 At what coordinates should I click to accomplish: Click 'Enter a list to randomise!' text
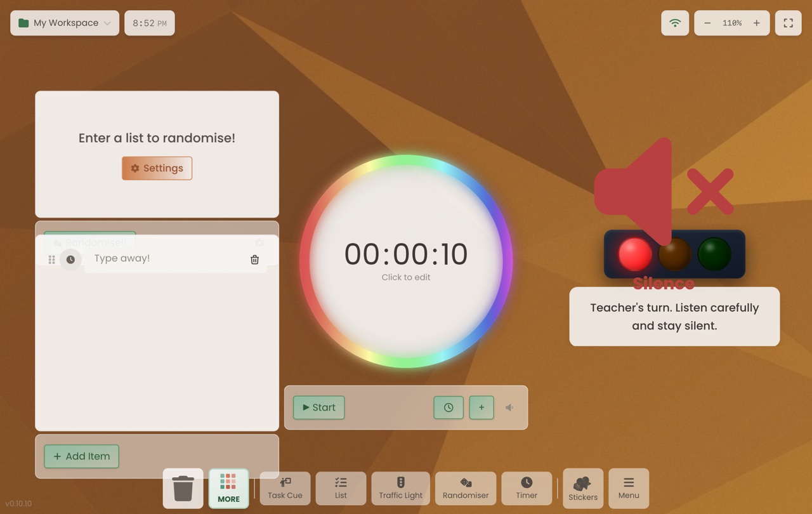[157, 138]
